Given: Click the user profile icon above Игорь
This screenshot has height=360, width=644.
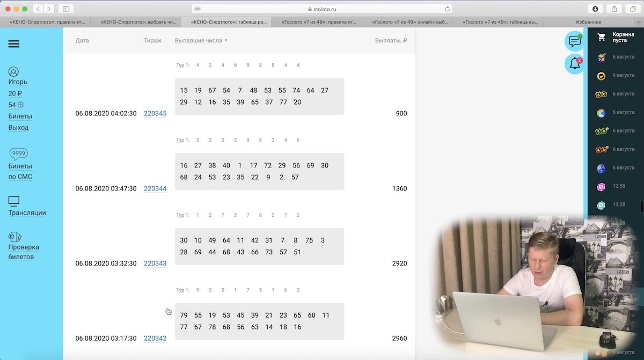Looking at the screenshot, I should [x=13, y=71].
